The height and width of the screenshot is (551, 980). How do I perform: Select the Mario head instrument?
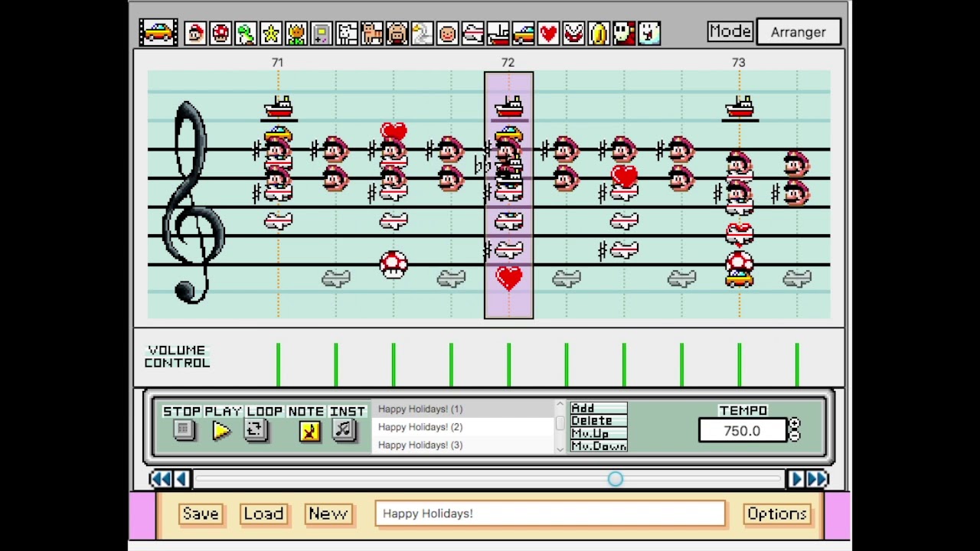pyautogui.click(x=195, y=33)
